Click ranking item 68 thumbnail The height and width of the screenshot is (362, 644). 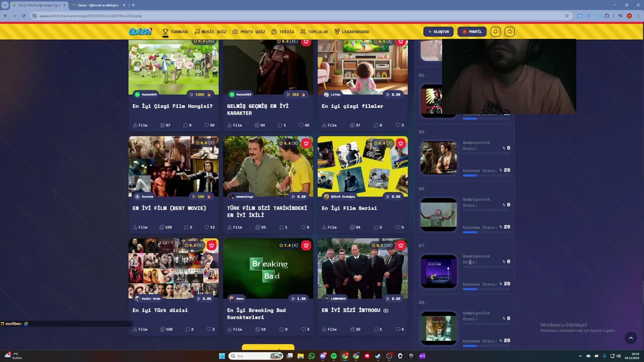click(x=439, y=328)
